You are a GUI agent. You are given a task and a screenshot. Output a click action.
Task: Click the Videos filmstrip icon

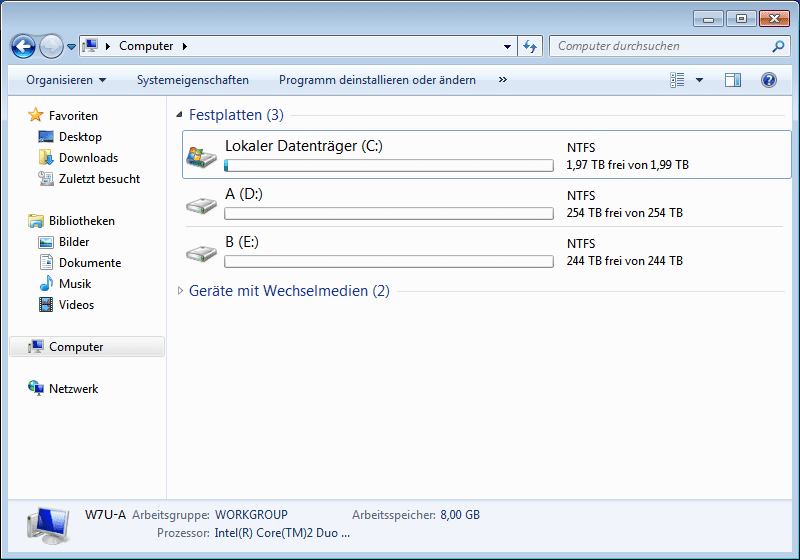[46, 304]
